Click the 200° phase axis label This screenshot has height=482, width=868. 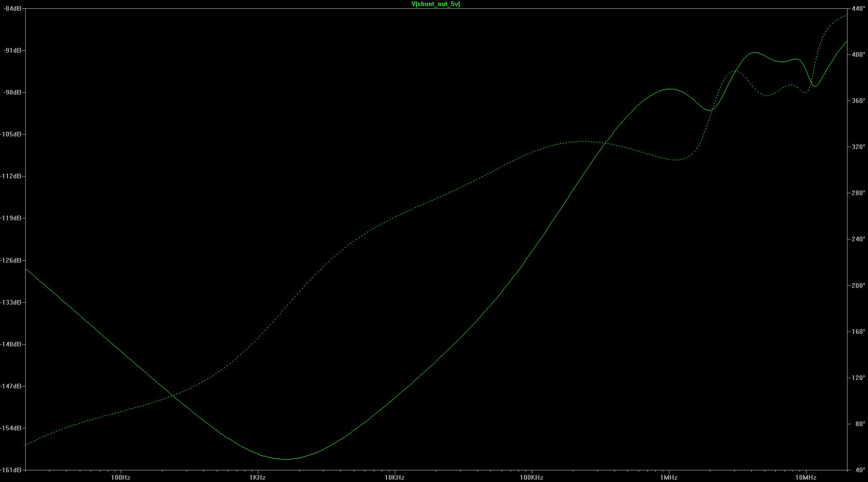click(858, 285)
